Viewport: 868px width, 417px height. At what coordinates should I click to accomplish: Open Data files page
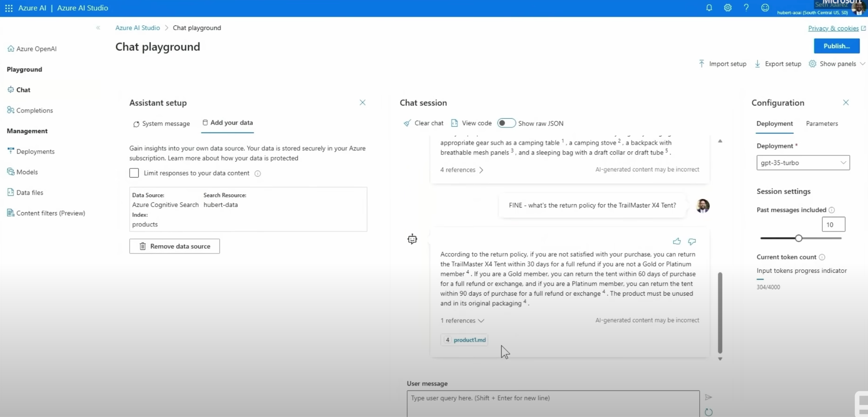tap(25, 193)
